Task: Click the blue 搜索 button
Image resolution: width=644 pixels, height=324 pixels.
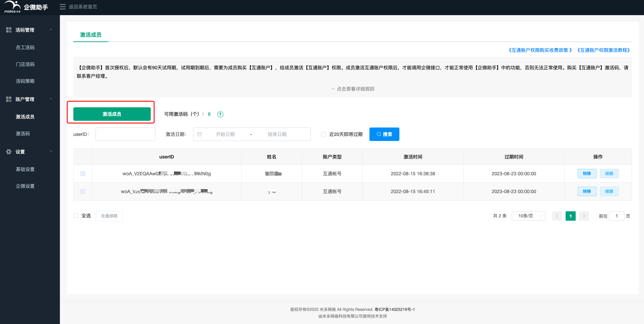Action: coord(384,134)
